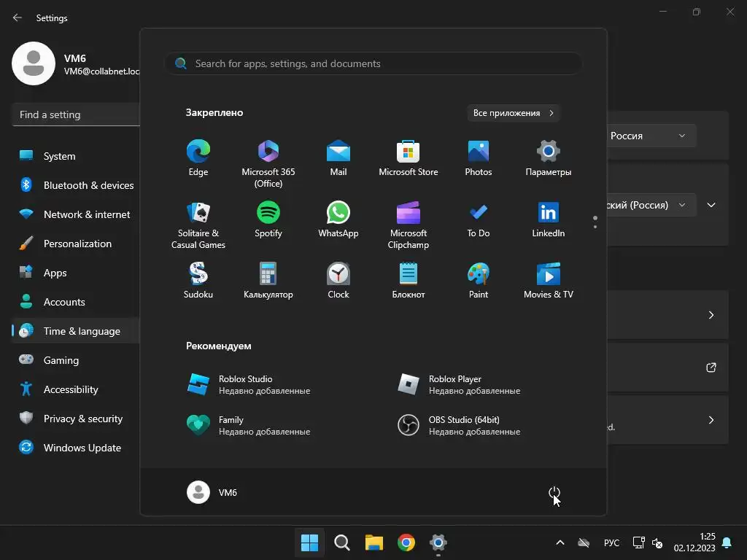Launch Paint from pinned apps
Screen dimensions: 747x560
[479, 281]
